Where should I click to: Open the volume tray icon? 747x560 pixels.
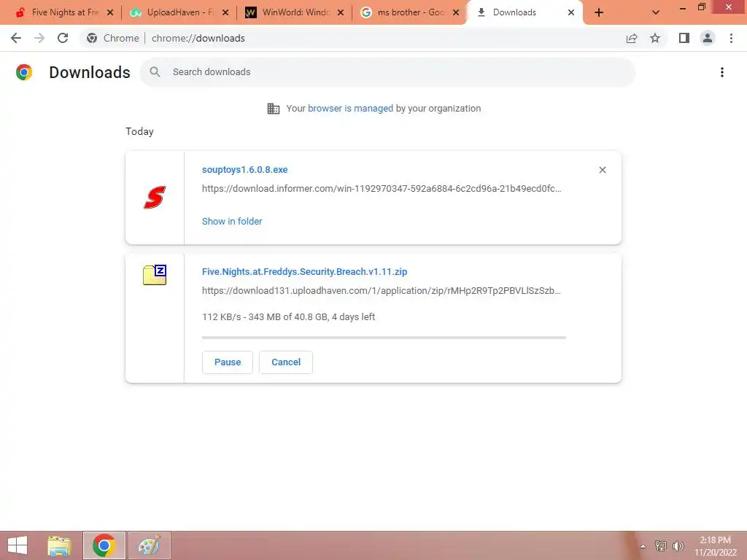678,545
